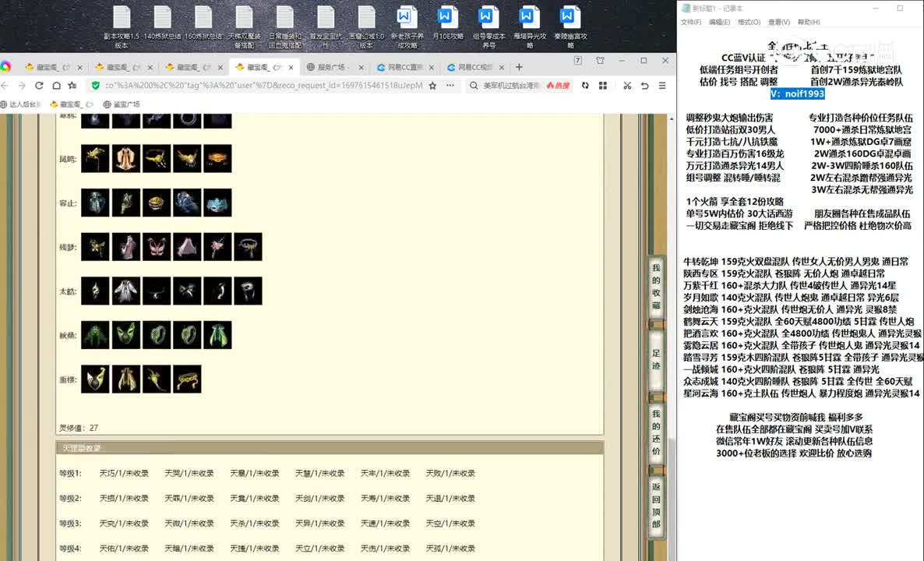Viewport: 924px width, 561px height.
Task: Click the '天巧/1/未收录' entry
Action: pos(124,473)
